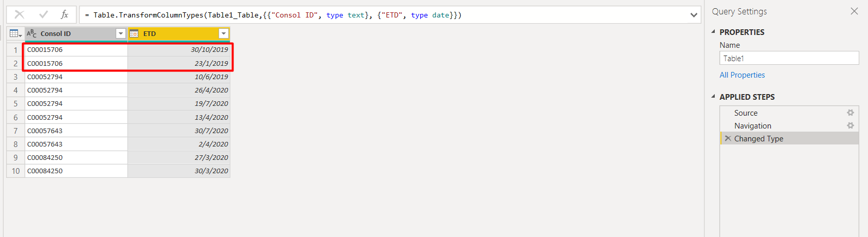Click the 13/4/2020 date cell

tap(179, 117)
